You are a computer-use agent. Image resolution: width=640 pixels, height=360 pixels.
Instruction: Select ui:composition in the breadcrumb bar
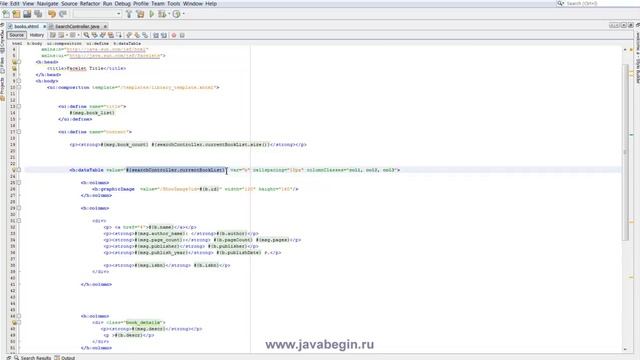(64, 43)
